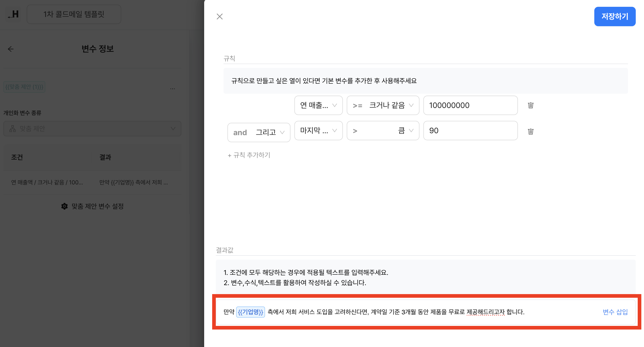Expand the and 그리고 logic dropdown
644x347 pixels.
tap(259, 132)
